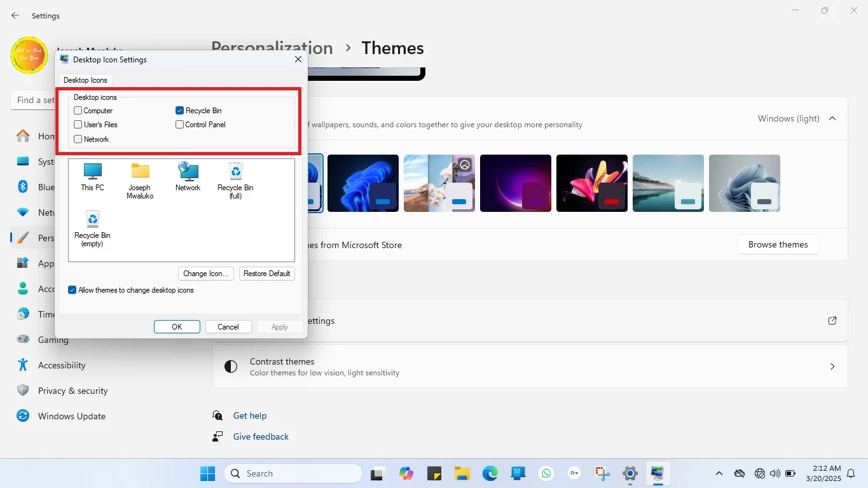Click the taskbar Search box
Viewport: 868px width, 488px height.
293,473
